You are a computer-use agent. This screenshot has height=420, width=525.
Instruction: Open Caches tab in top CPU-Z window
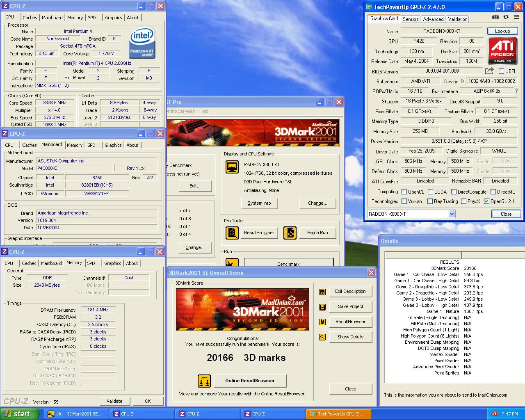click(x=30, y=18)
